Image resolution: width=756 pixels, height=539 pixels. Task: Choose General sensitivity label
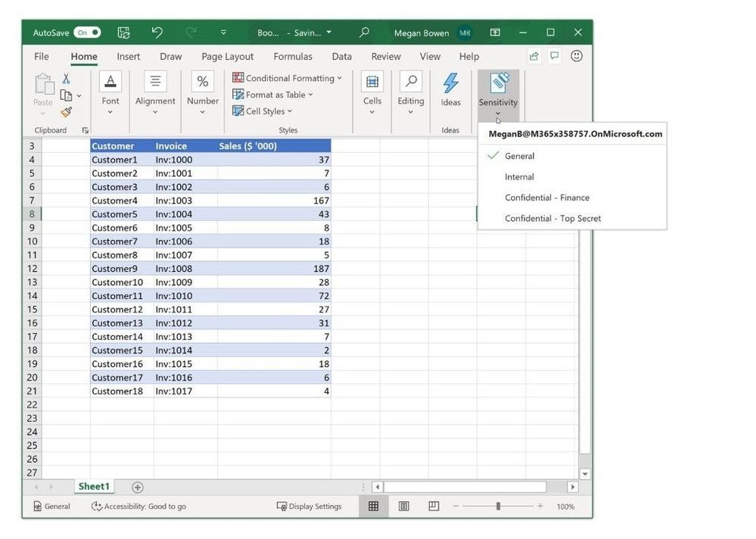tap(572, 156)
